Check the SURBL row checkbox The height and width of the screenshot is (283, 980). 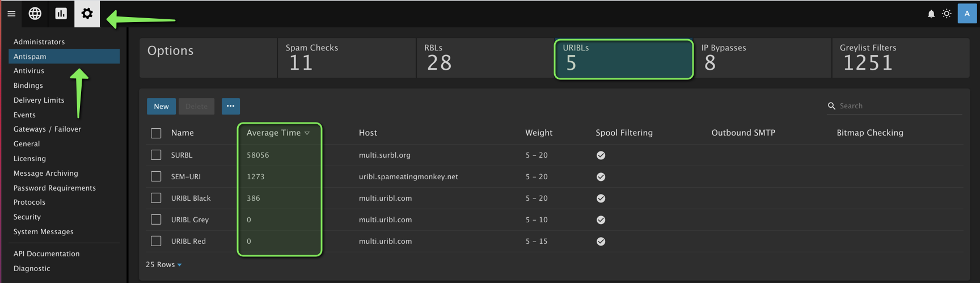coord(156,155)
